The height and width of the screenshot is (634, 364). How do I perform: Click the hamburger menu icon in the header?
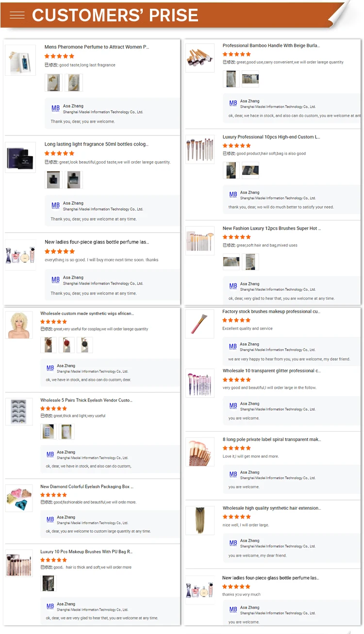click(17, 16)
